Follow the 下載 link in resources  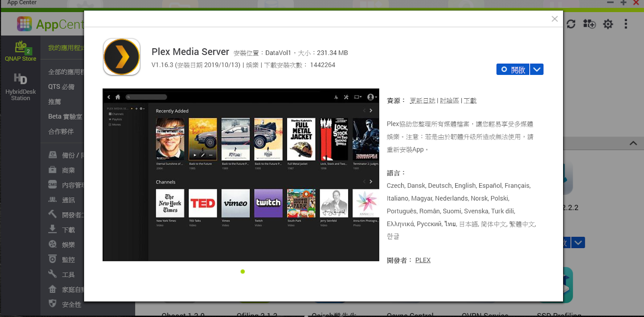tap(470, 101)
